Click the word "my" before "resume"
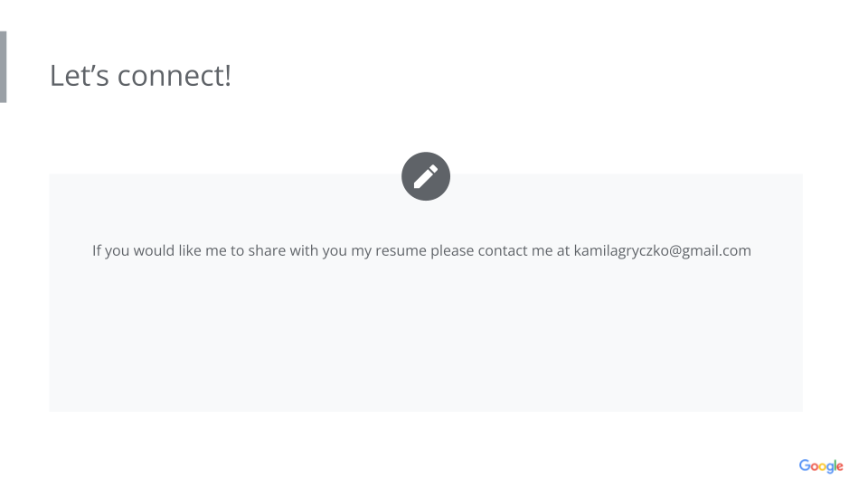 [x=362, y=250]
